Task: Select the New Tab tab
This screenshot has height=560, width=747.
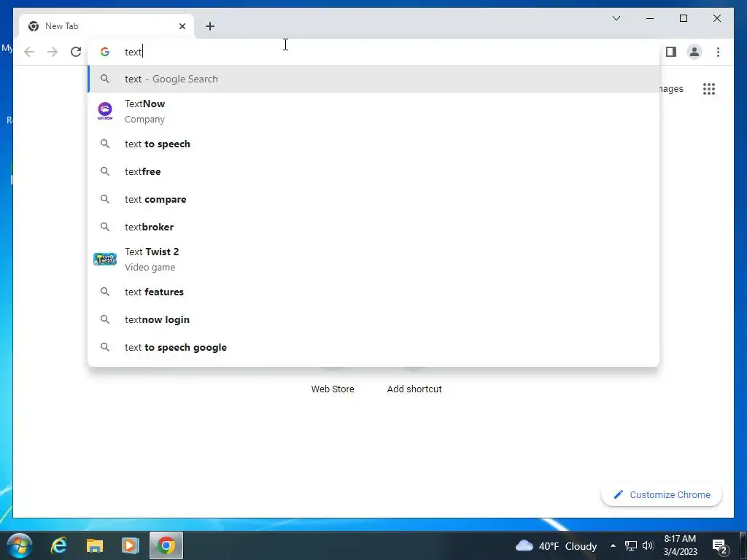Action: pyautogui.click(x=107, y=26)
